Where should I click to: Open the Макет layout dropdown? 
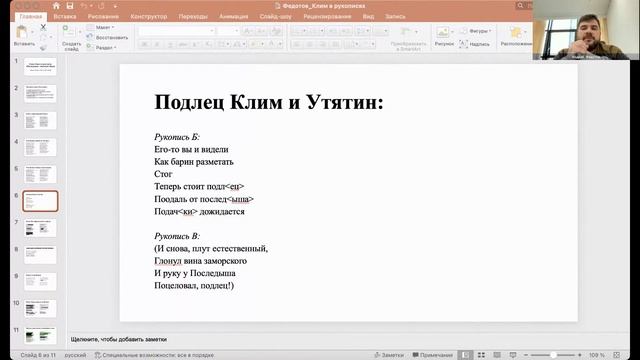click(x=101, y=27)
